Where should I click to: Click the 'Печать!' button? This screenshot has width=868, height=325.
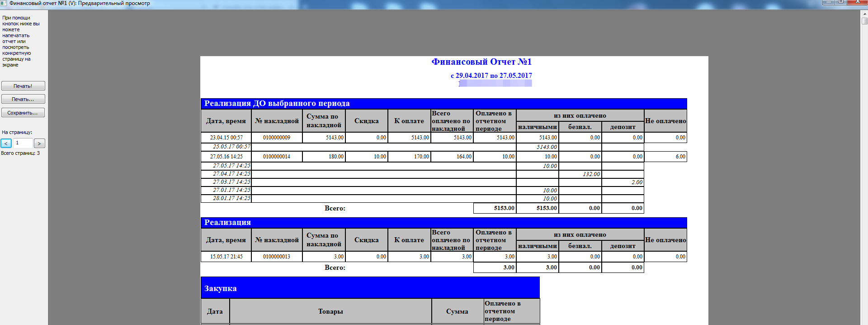[23, 86]
